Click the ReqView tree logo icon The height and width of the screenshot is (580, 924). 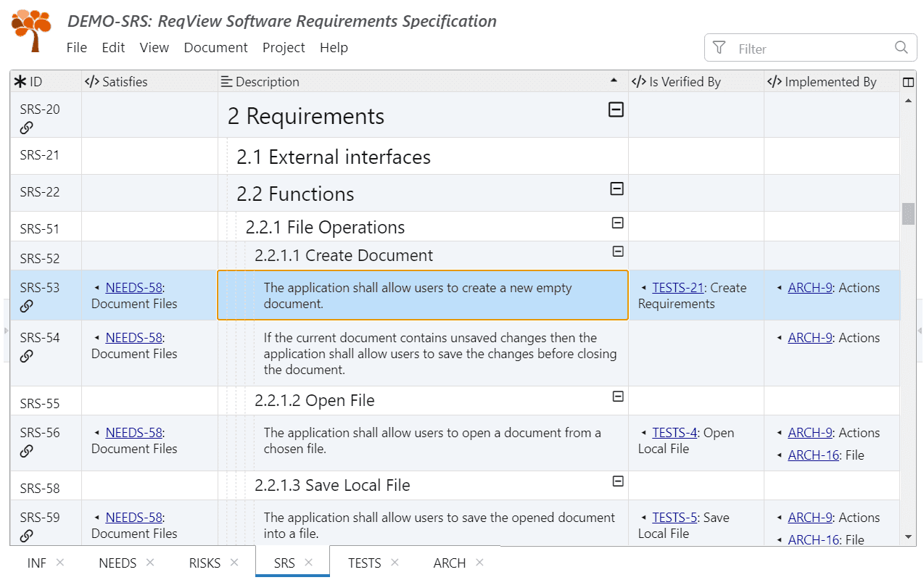point(31,30)
